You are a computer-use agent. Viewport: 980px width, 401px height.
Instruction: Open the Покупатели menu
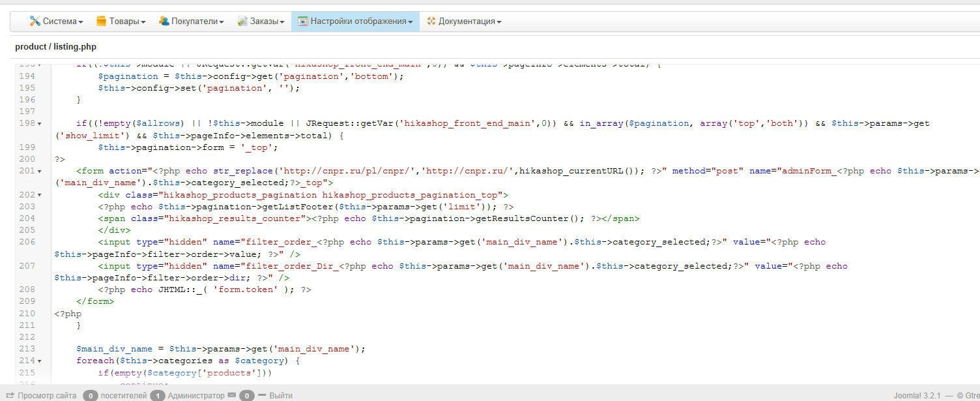point(191,22)
